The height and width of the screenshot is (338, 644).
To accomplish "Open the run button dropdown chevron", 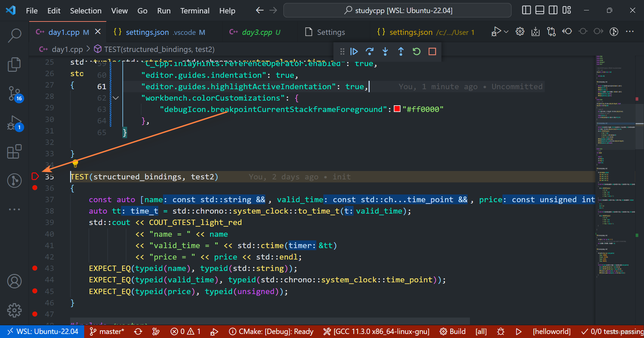I will (506, 32).
